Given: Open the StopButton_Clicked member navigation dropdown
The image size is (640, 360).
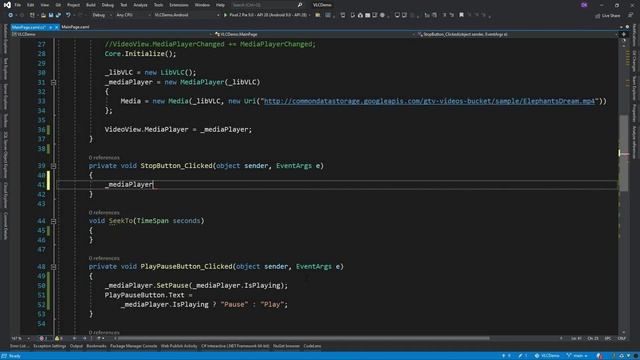Looking at the screenshot, I should (x=517, y=34).
